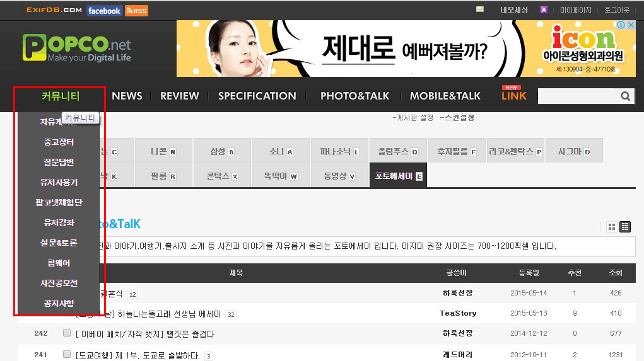The height and width of the screenshot is (361, 644).
Task: Open the EXIFDB.COM link
Action: (54, 10)
